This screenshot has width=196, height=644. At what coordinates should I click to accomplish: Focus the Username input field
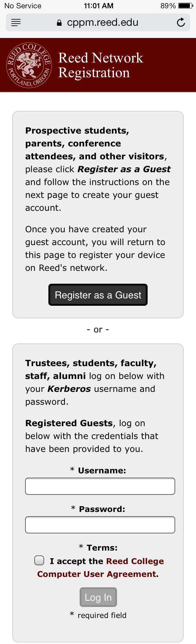[x=100, y=486]
